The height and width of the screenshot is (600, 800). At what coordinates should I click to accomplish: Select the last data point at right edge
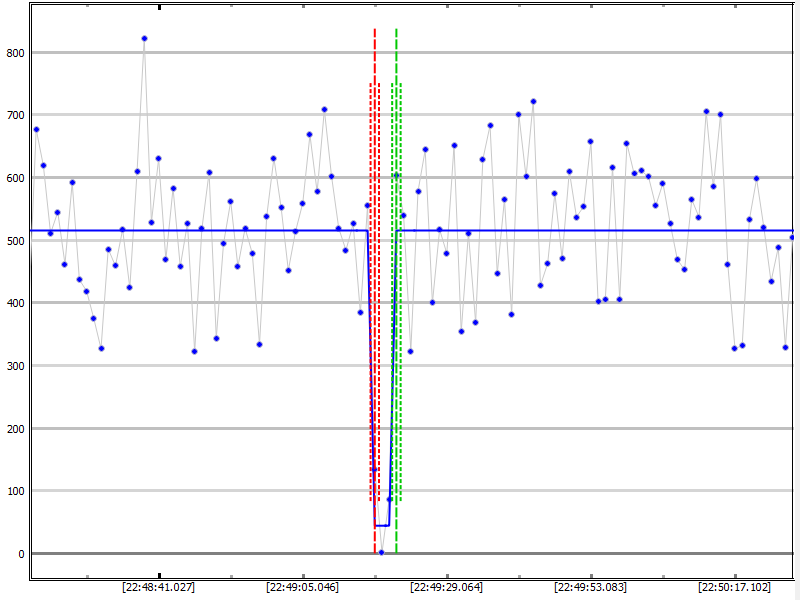tap(792, 237)
